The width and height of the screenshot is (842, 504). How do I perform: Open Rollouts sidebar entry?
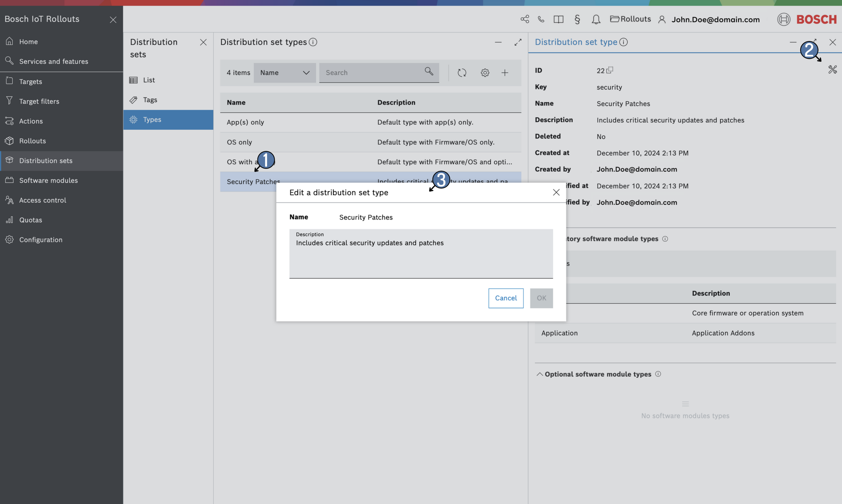62,141
